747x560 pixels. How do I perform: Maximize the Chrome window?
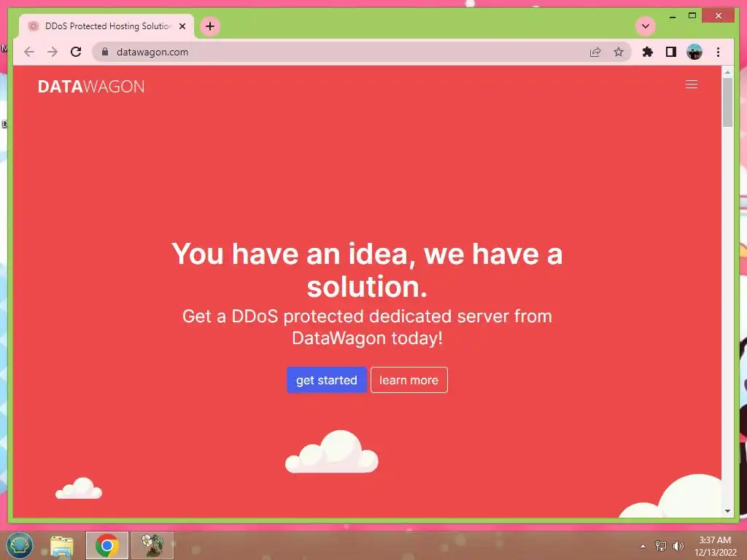[x=692, y=16]
